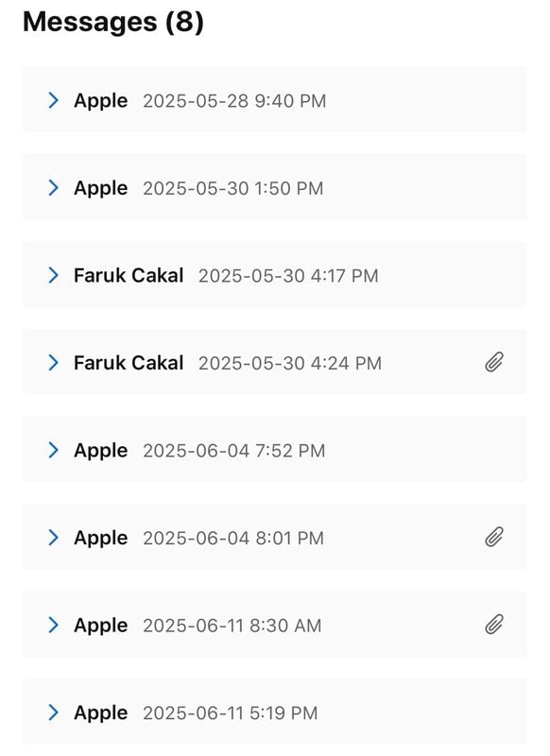Select the timestamp 2025-05-30 1:50 PM

point(233,188)
